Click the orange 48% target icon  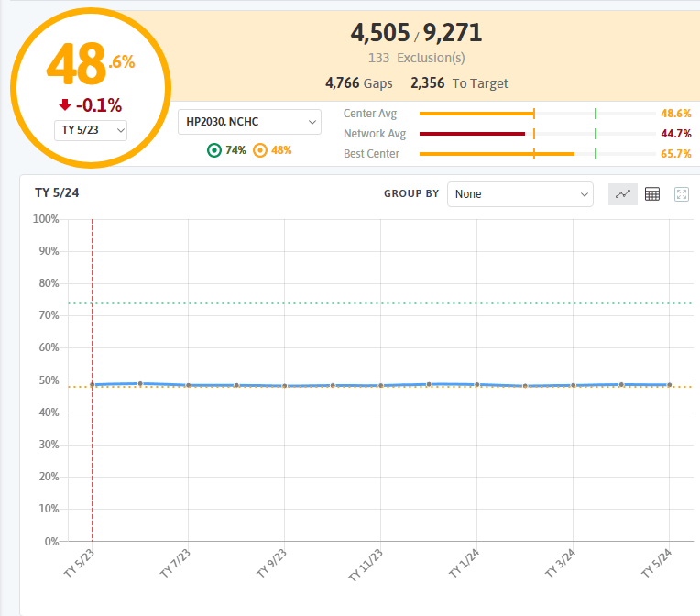click(x=259, y=150)
